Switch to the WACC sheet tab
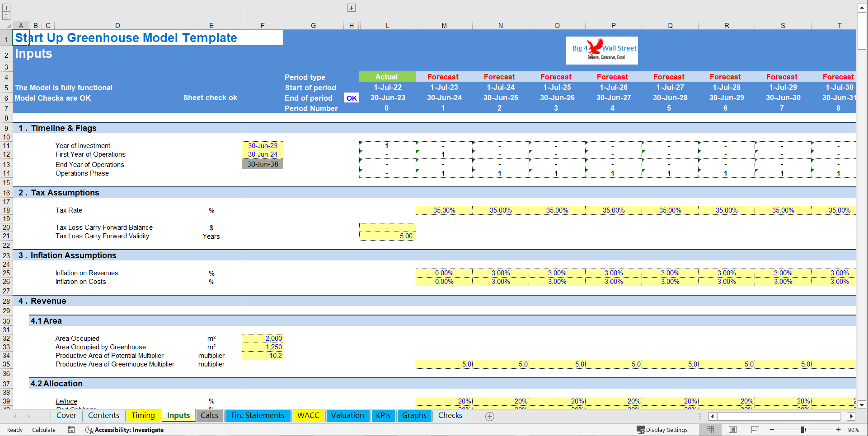 308,416
